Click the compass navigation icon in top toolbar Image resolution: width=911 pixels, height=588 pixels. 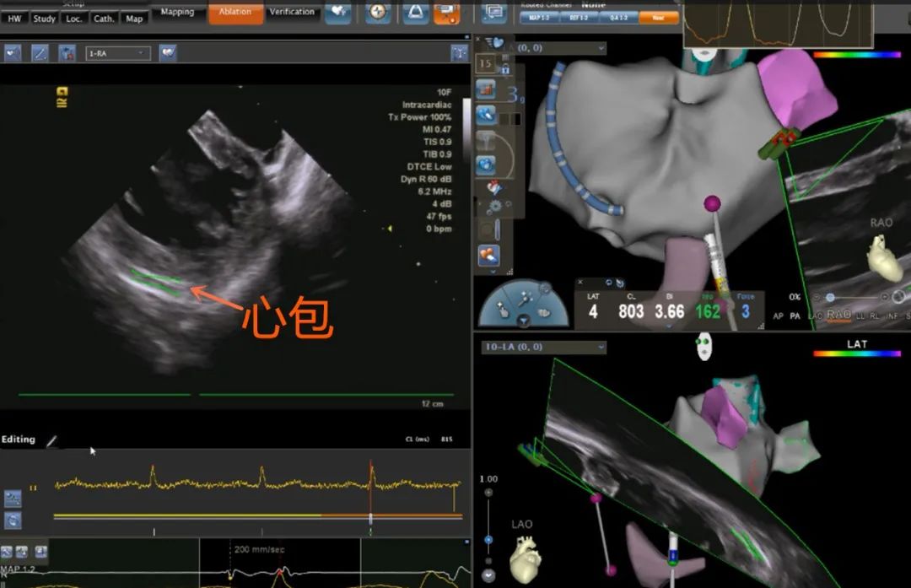[x=380, y=12]
